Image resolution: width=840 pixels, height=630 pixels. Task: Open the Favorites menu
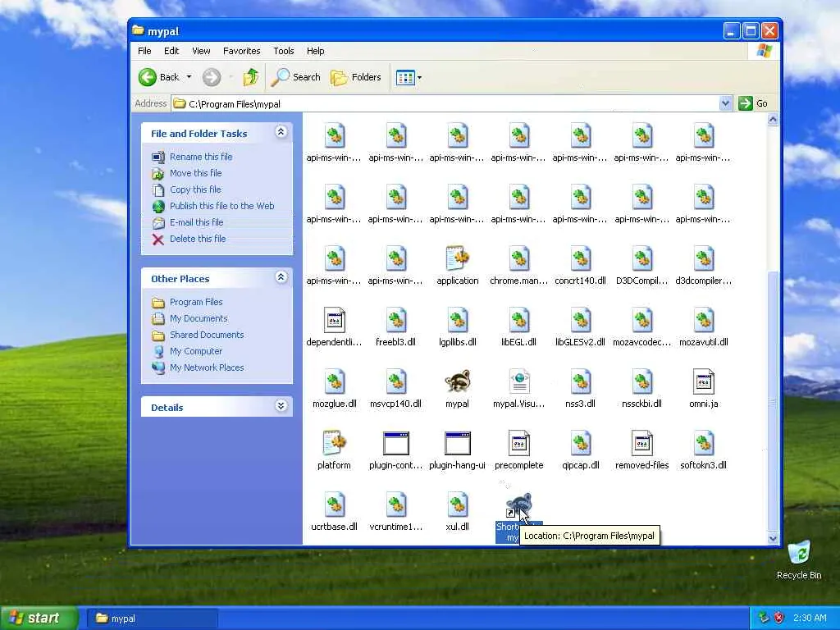pos(242,51)
